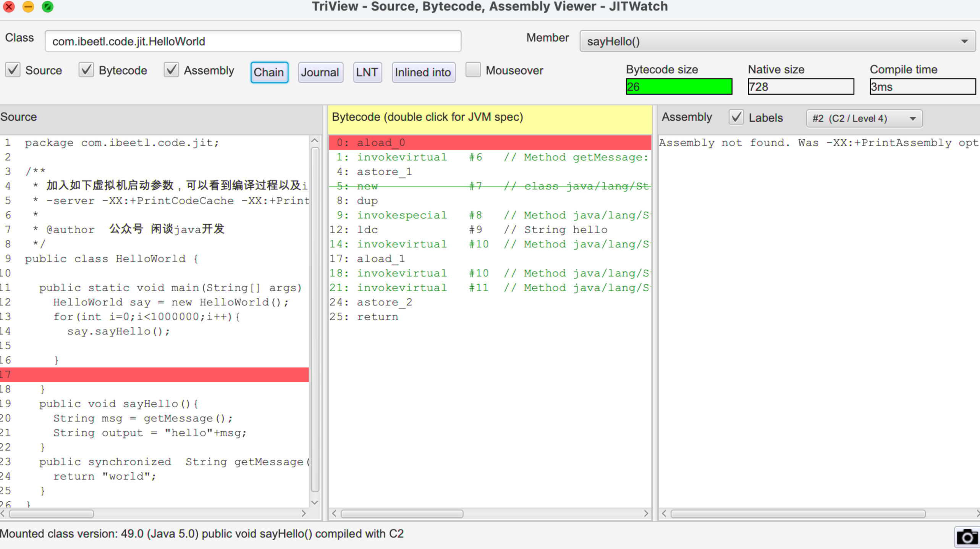Select bytecode line 12: ldc #9
This screenshot has height=549, width=980.
pyautogui.click(x=490, y=229)
